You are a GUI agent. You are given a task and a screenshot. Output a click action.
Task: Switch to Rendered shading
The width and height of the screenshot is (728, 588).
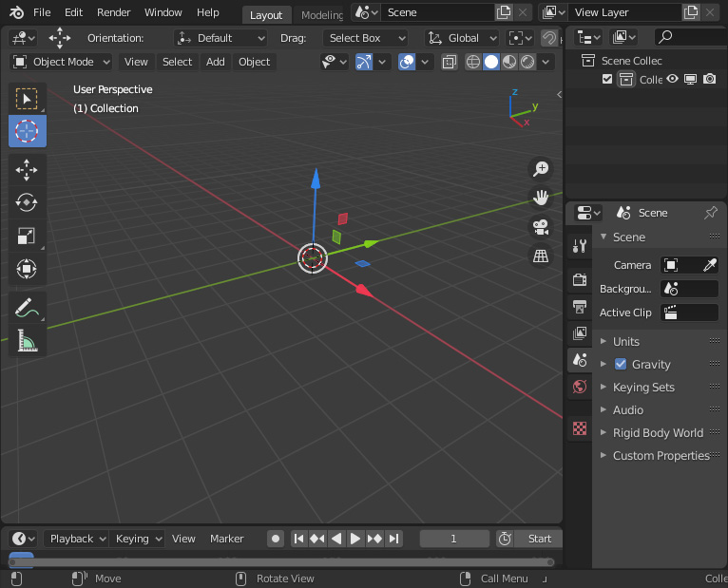point(527,62)
